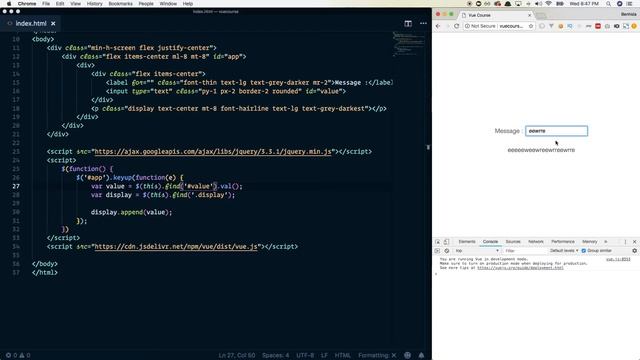640x360 pixels.
Task: Click the orange circle icon at Chrome toolbar end
Action: click(x=634, y=26)
